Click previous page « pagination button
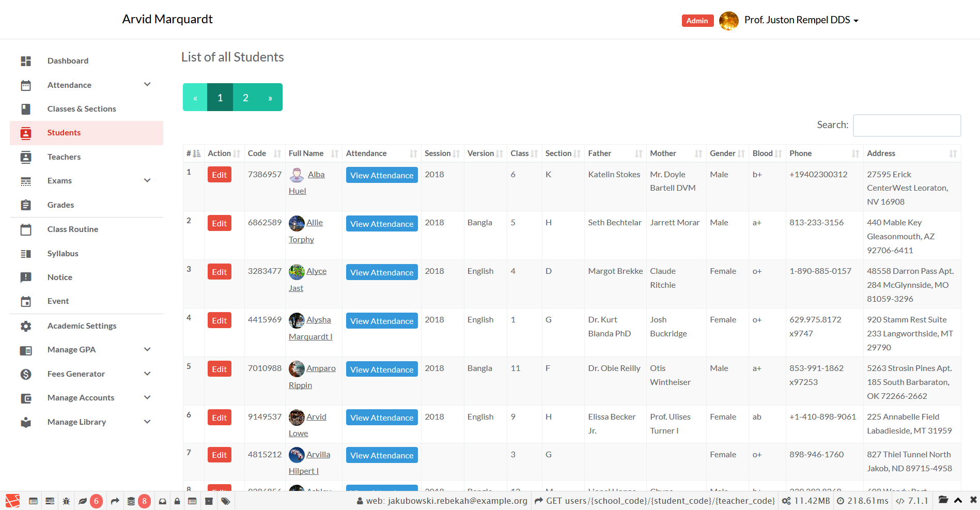This screenshot has height=510, width=980. coord(195,97)
